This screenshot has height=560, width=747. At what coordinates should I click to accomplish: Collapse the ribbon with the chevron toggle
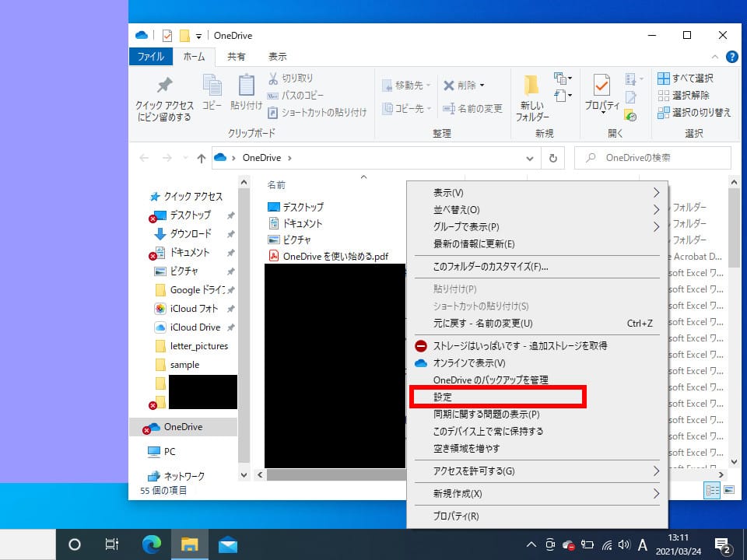[714, 56]
